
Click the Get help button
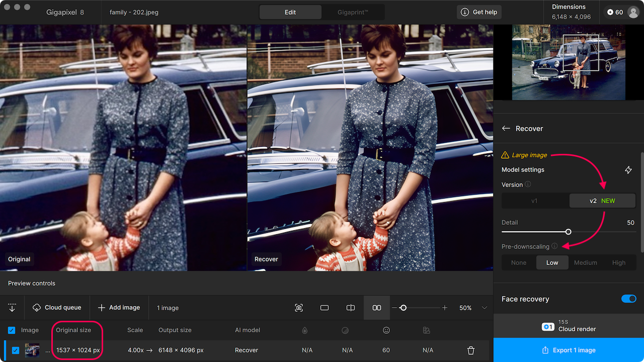478,12
